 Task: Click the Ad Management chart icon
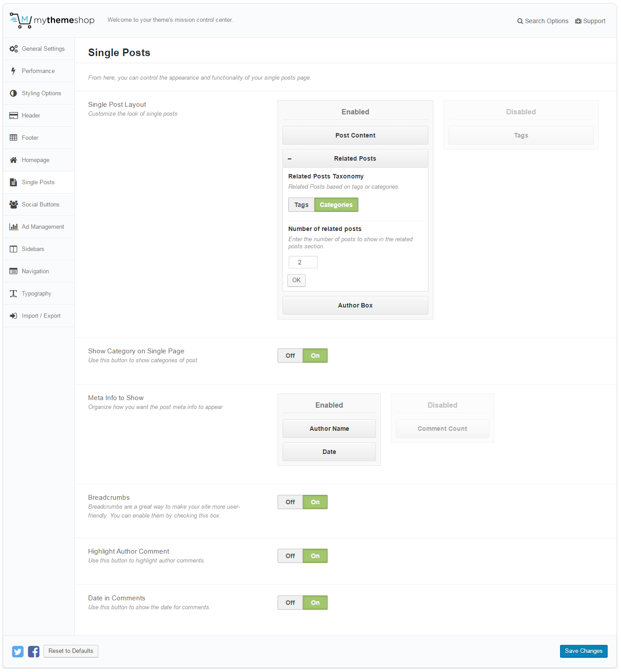13,227
